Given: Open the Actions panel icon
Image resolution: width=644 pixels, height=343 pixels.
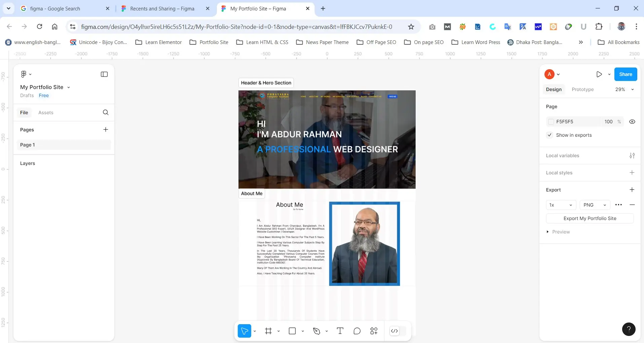Looking at the screenshot, I should 374,331.
